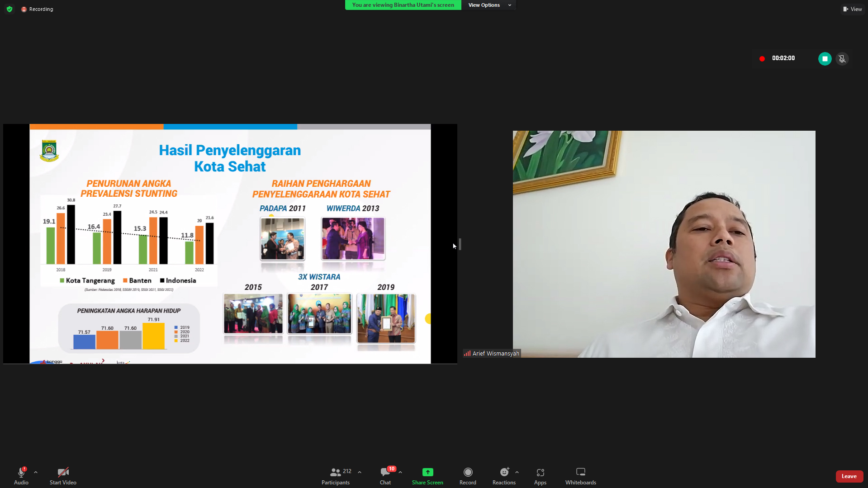
Task: Open Whiteboards
Action: [x=580, y=476]
